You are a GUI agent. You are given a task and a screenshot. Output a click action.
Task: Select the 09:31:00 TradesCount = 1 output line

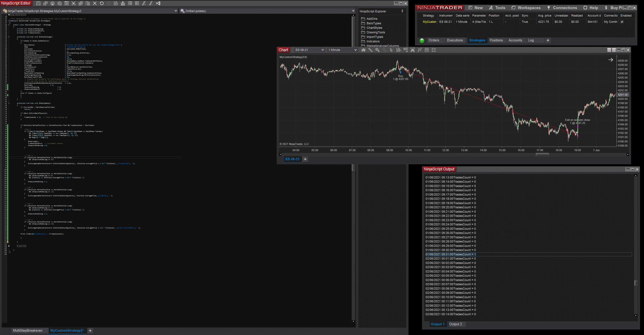coord(528,255)
